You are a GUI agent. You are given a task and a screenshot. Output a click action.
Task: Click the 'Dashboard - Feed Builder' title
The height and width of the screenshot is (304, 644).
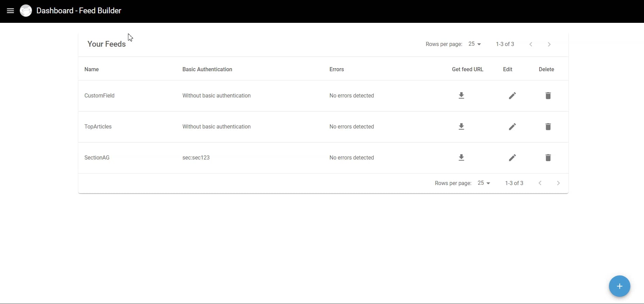coord(79,11)
